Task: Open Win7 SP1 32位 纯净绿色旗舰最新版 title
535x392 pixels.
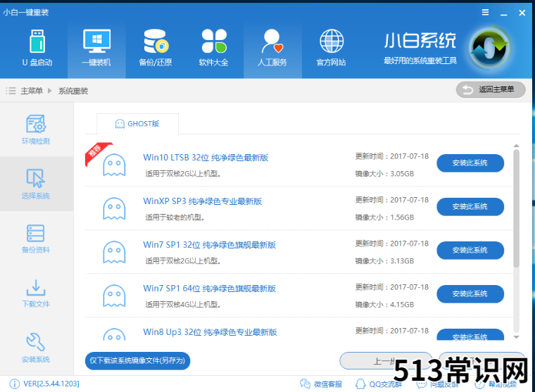Action: (210, 245)
